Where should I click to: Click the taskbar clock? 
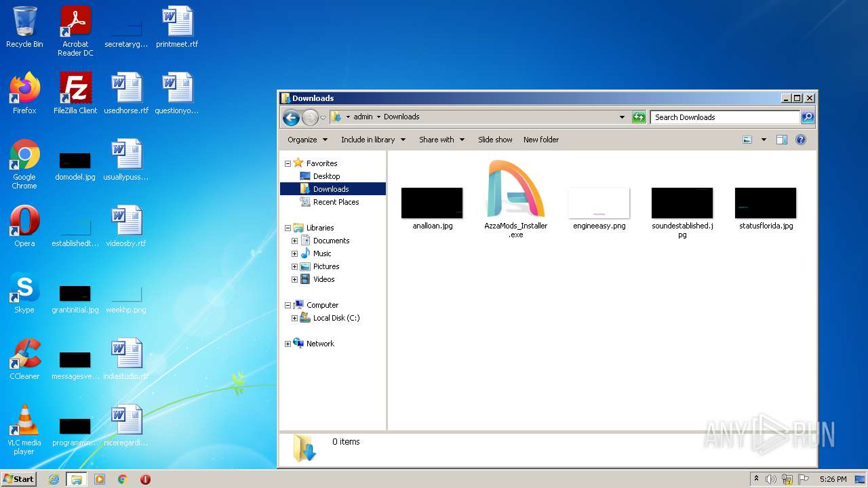(x=833, y=479)
